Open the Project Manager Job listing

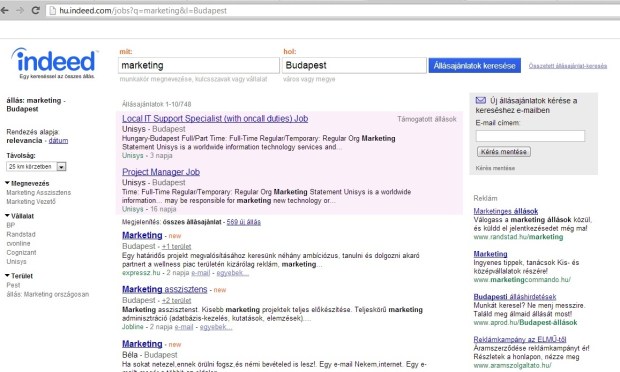point(161,172)
